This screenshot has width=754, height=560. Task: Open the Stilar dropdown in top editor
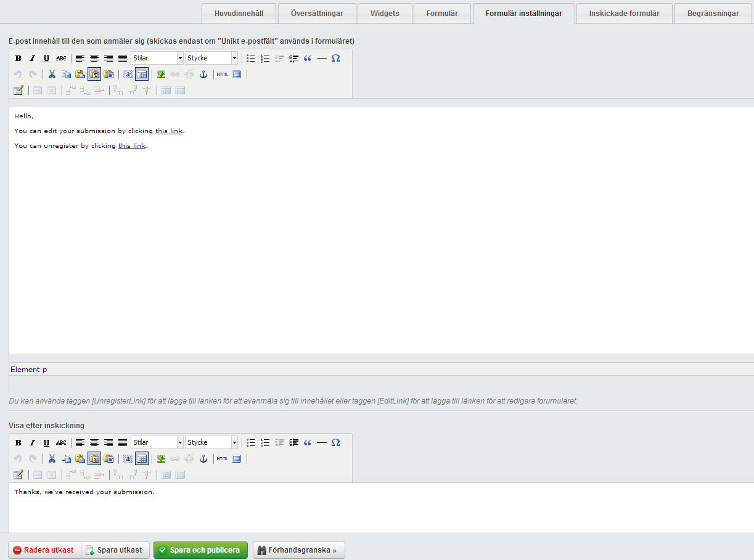click(157, 58)
